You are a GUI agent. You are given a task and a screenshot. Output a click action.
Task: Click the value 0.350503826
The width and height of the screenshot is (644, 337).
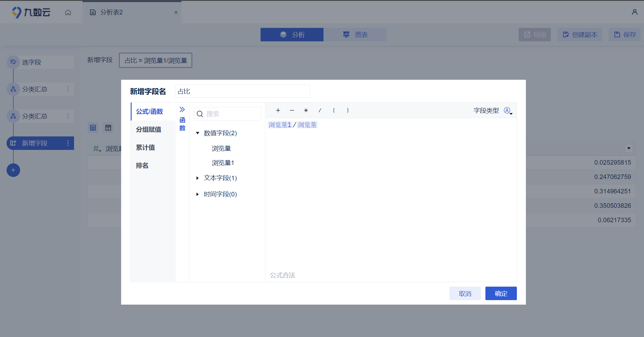click(613, 206)
